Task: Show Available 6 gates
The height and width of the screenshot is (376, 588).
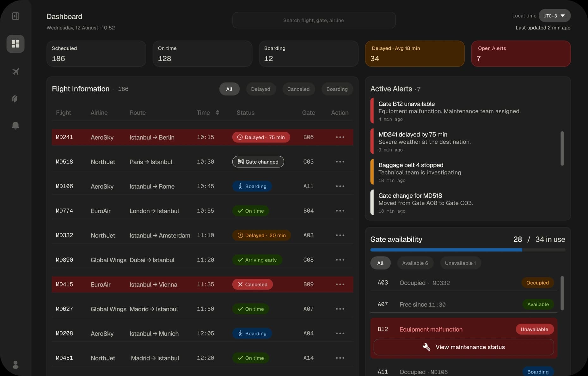Action: coord(415,263)
